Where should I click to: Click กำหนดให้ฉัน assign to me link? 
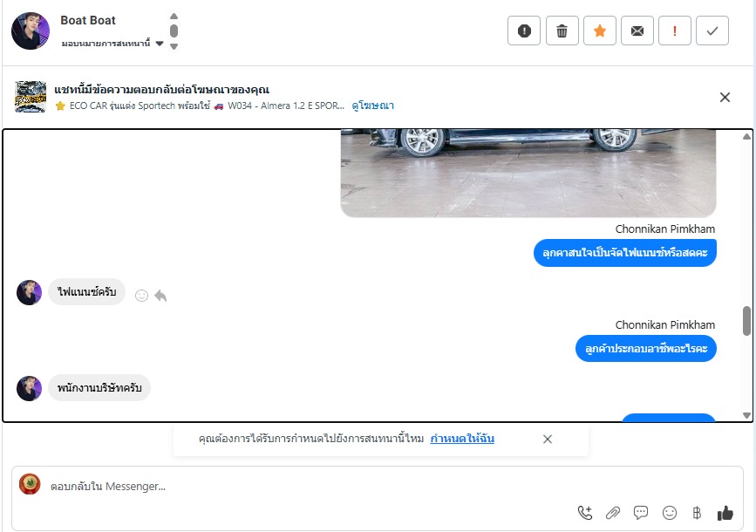coord(462,439)
